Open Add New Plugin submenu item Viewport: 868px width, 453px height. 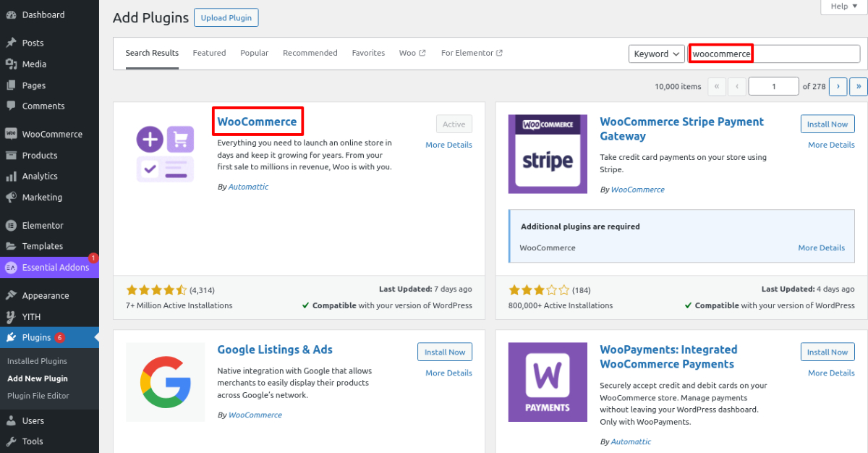point(38,378)
